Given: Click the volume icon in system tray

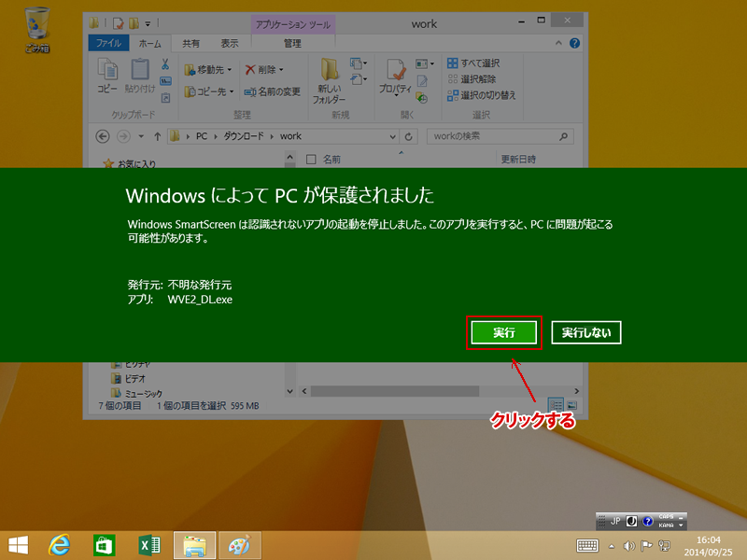Looking at the screenshot, I should pyautogui.click(x=628, y=546).
